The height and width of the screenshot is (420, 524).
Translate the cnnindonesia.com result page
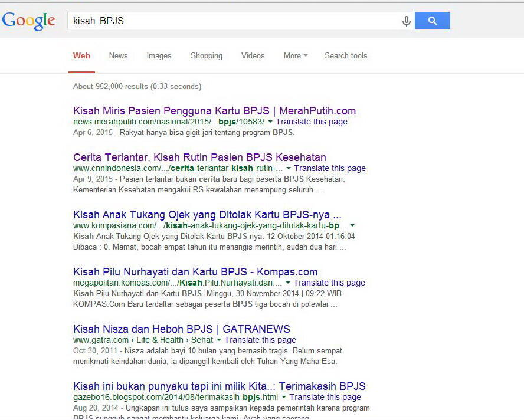click(330, 168)
